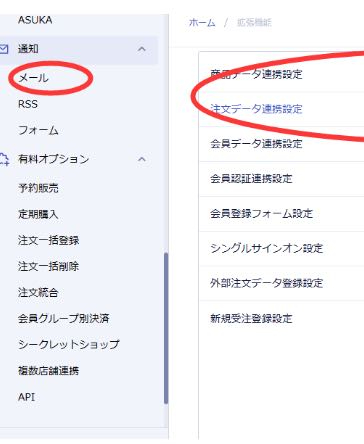
Task: Collapse the 通知 section chevron
Action: point(142,49)
